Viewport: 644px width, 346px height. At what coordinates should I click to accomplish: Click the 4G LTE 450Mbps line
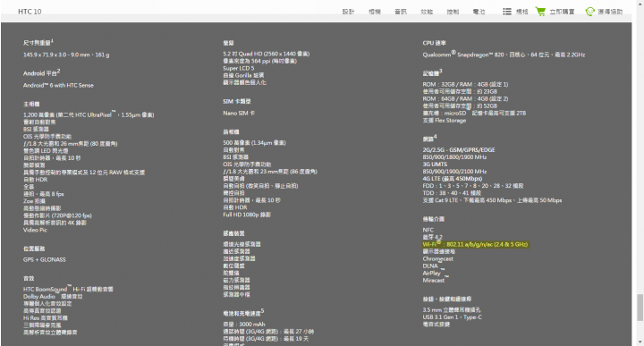point(453,179)
